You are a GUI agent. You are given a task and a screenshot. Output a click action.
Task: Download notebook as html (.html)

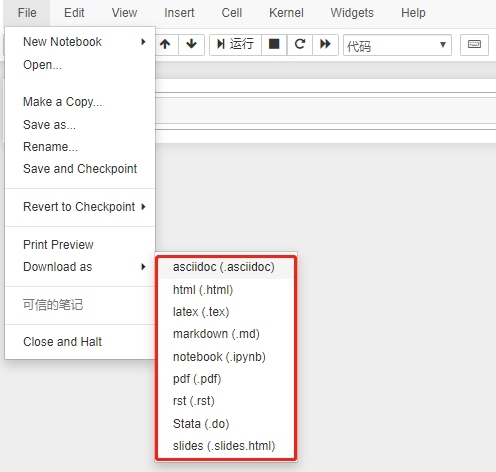(x=226, y=290)
